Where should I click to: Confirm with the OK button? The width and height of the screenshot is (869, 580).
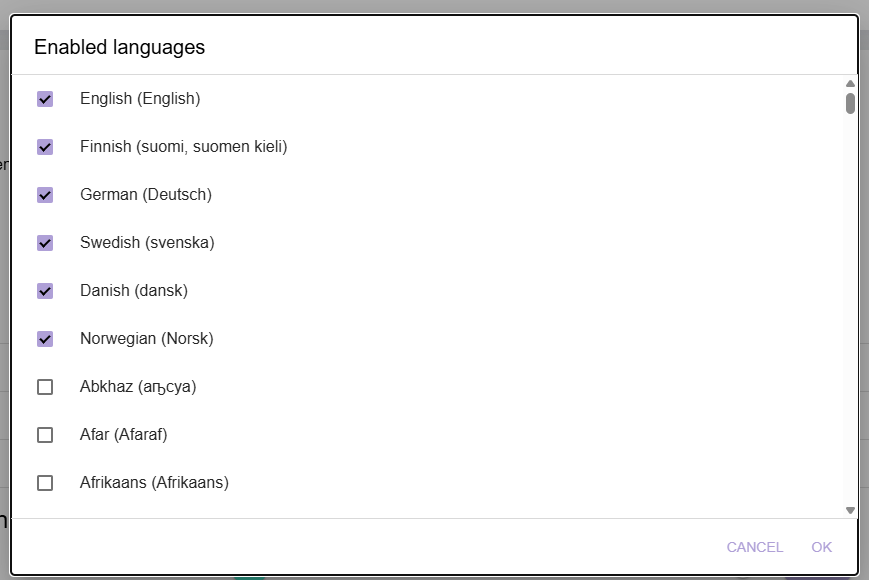click(x=822, y=547)
